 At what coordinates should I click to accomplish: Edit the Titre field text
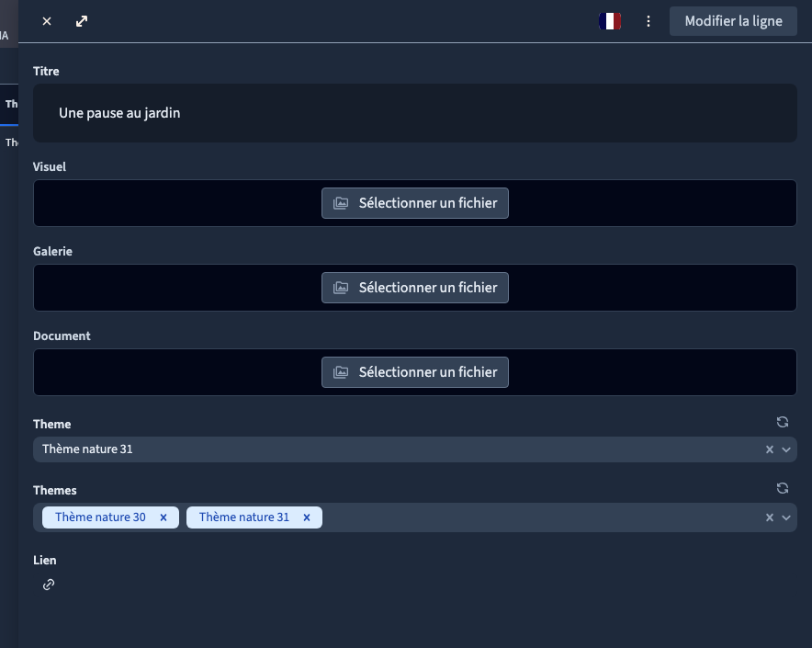[x=415, y=113]
